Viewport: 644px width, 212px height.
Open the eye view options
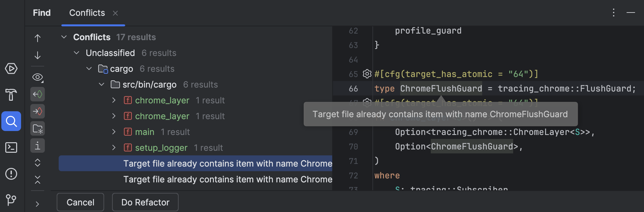pos(38,77)
